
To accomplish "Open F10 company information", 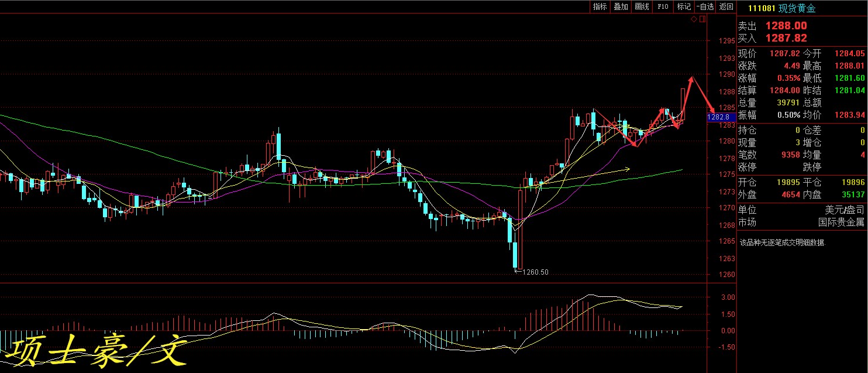I will pos(663,7).
